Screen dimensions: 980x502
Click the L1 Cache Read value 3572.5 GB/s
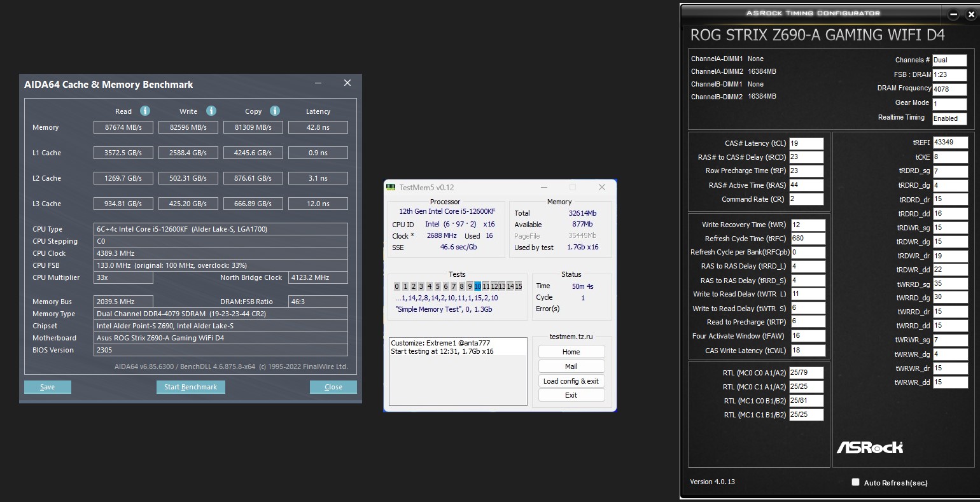click(123, 153)
